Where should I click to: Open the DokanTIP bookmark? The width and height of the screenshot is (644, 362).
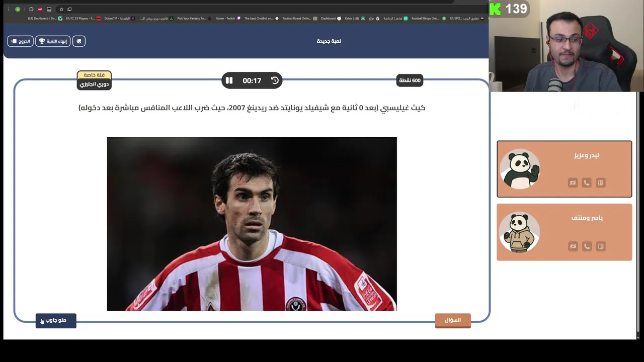tap(119, 19)
